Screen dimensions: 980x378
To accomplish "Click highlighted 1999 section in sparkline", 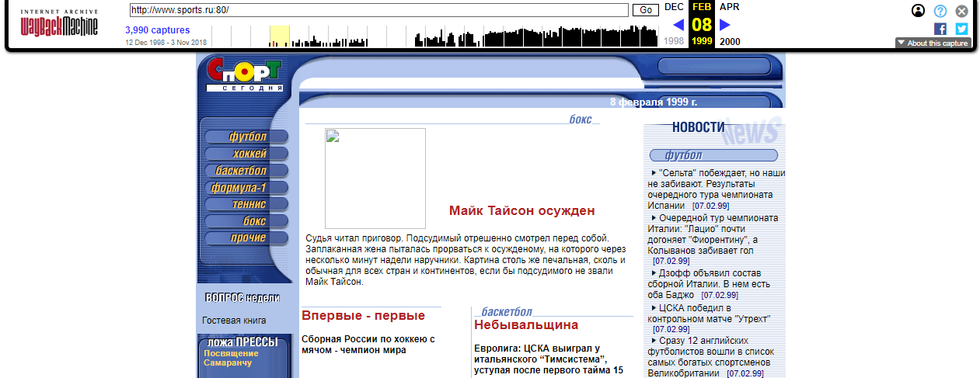I will (x=279, y=36).
